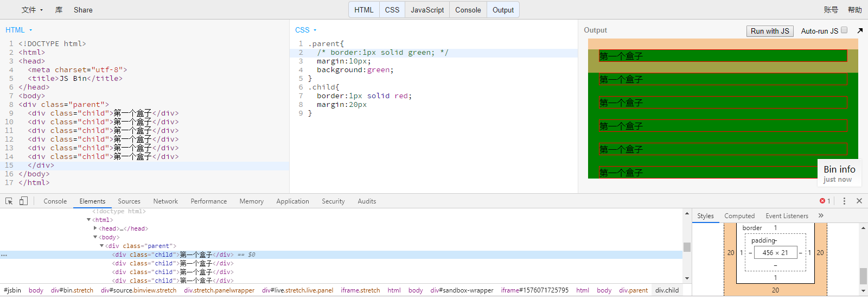Open the 账号 account link
The width and height of the screenshot is (868, 299).
click(x=831, y=10)
